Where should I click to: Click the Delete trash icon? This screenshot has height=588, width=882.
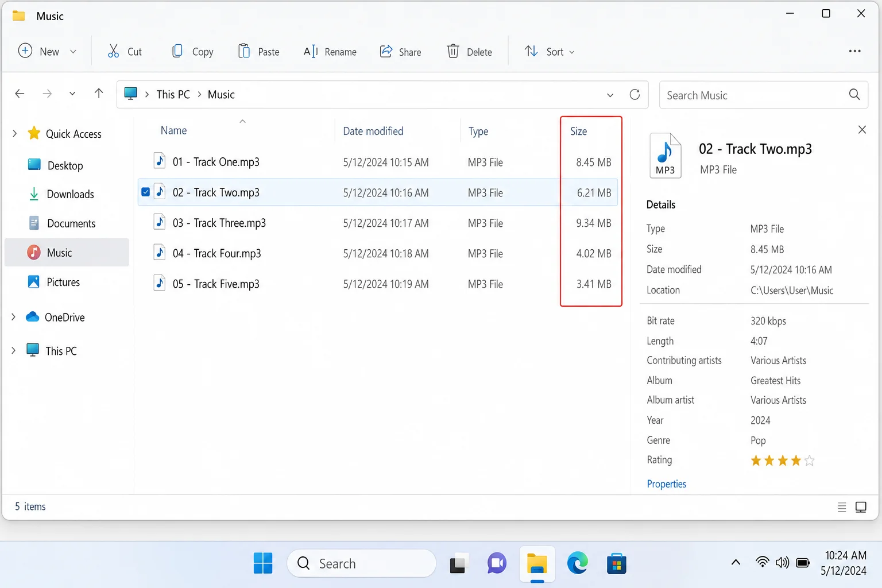[x=453, y=51]
